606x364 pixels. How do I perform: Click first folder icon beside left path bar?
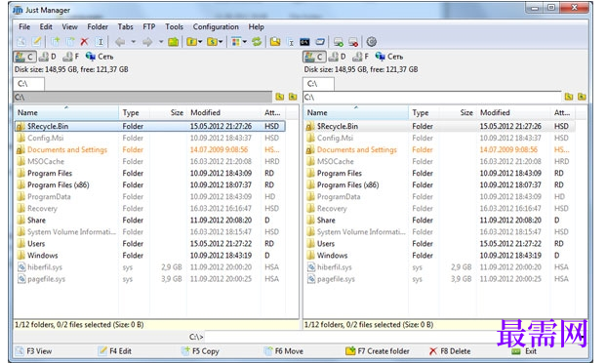280,97
